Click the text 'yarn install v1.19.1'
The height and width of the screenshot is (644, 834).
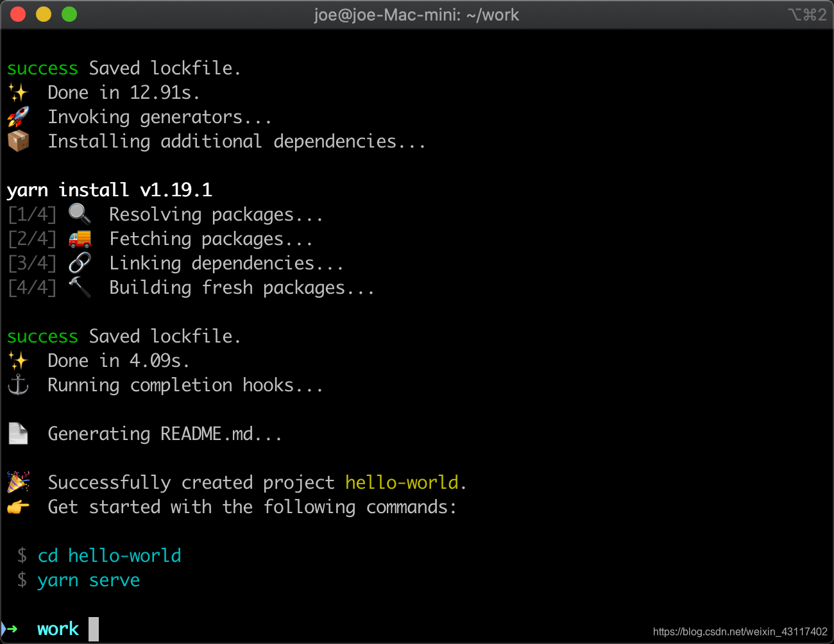[110, 190]
